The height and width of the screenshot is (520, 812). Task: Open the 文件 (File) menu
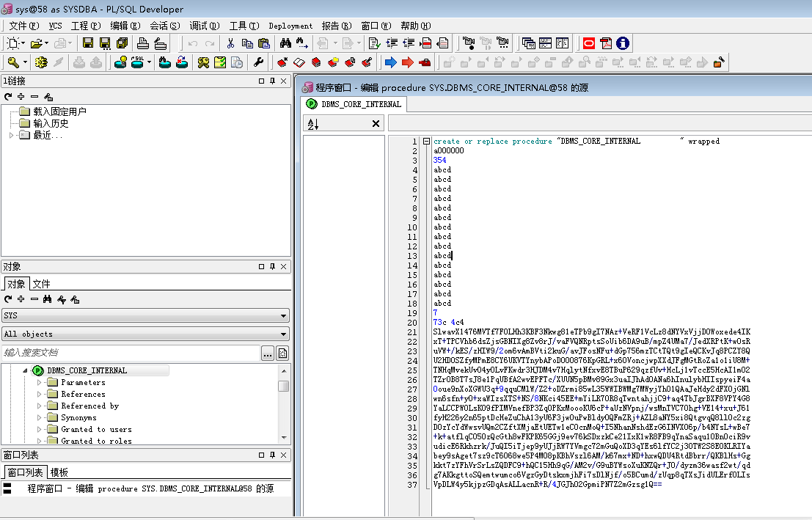23,26
